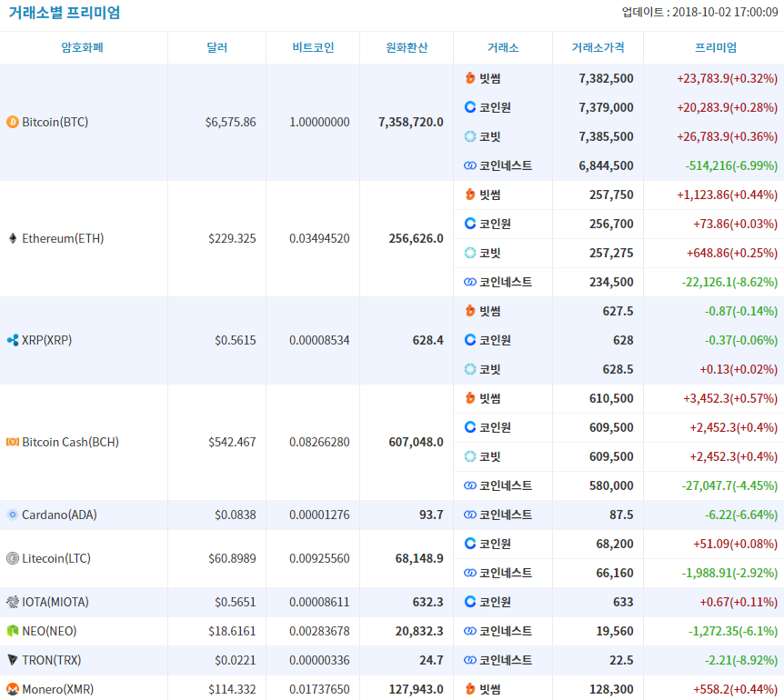Select the 코인네스트 Bitcoin price 6,844,500

(606, 165)
